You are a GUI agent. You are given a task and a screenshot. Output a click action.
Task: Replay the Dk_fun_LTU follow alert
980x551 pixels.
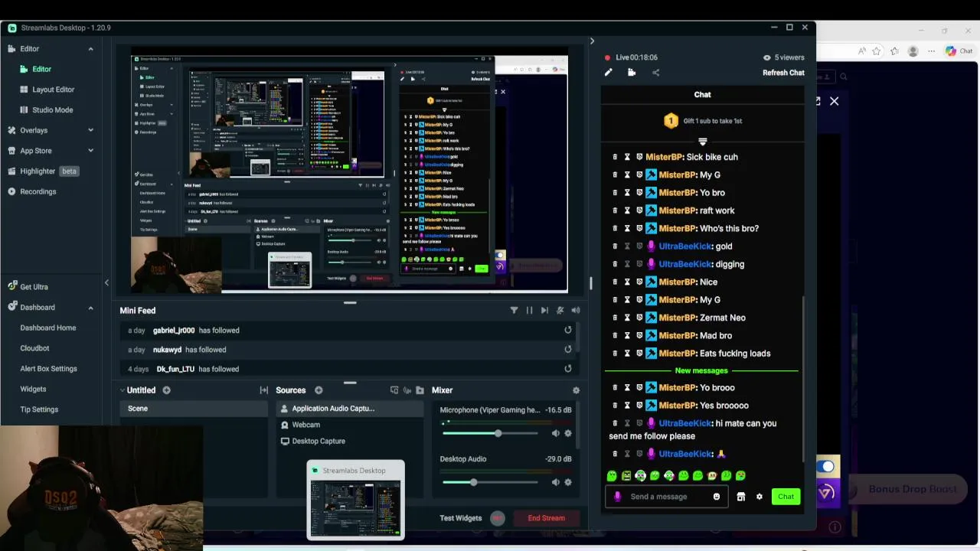567,368
